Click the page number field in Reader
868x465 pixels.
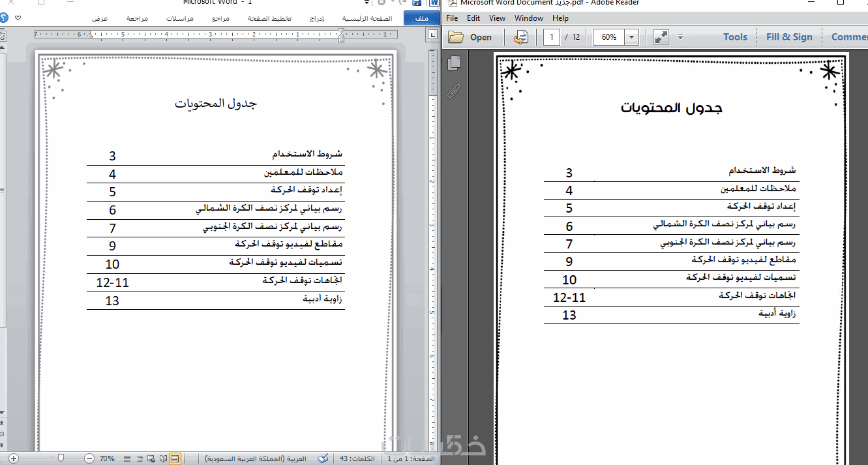(x=552, y=37)
